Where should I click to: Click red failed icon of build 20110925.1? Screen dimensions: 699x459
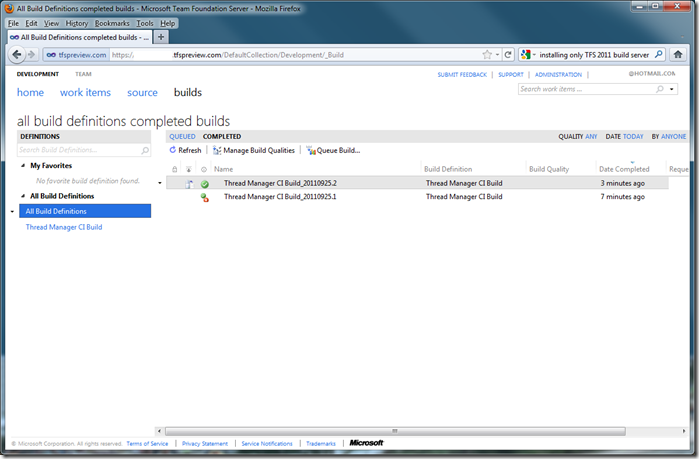click(204, 198)
